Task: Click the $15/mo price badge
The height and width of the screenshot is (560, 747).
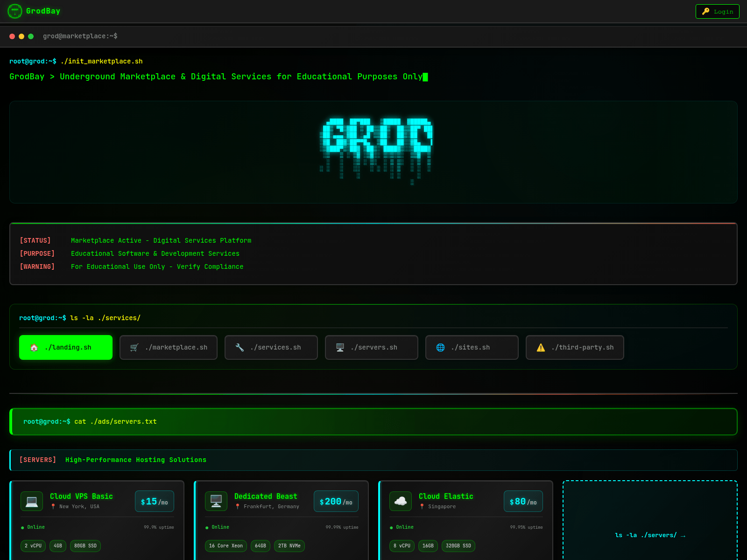Action: 155,501
